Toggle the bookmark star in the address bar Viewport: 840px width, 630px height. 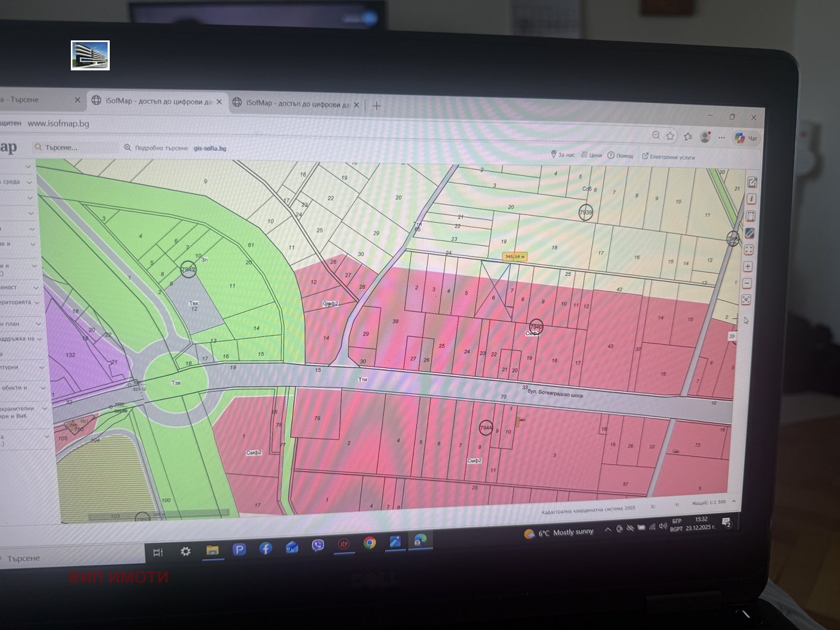[x=670, y=136]
